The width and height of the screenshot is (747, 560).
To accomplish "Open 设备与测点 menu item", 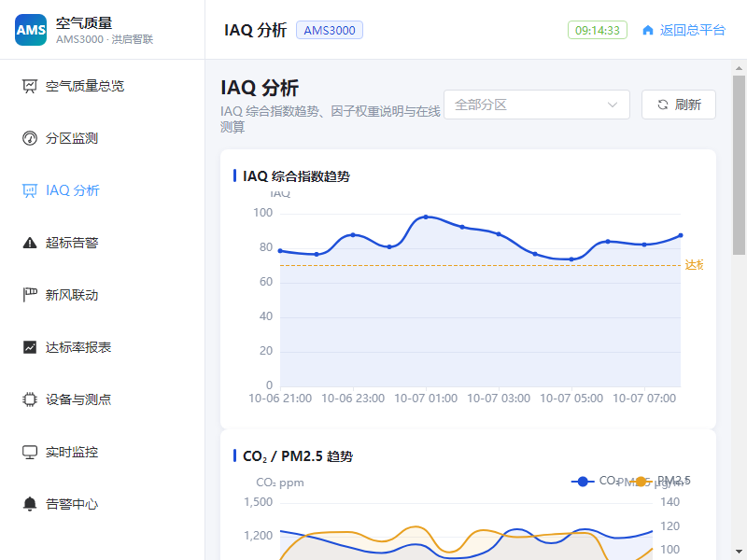I will (x=103, y=399).
